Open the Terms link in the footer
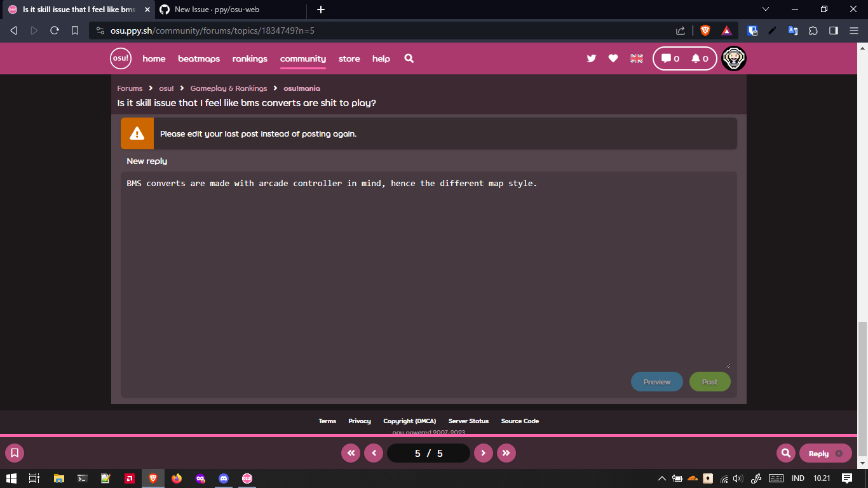The width and height of the screenshot is (868, 488). pyautogui.click(x=327, y=421)
